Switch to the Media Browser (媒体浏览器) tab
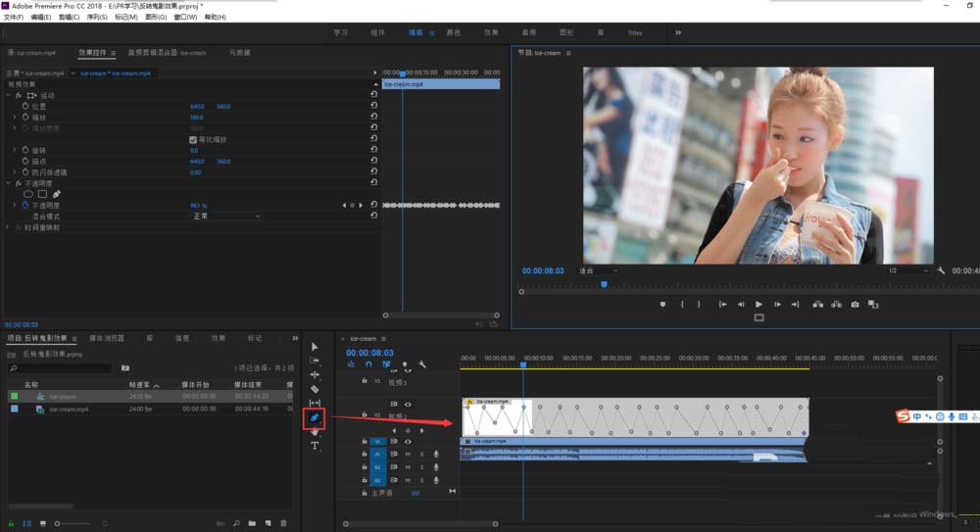Image resolution: width=980 pixels, height=532 pixels. (x=107, y=338)
